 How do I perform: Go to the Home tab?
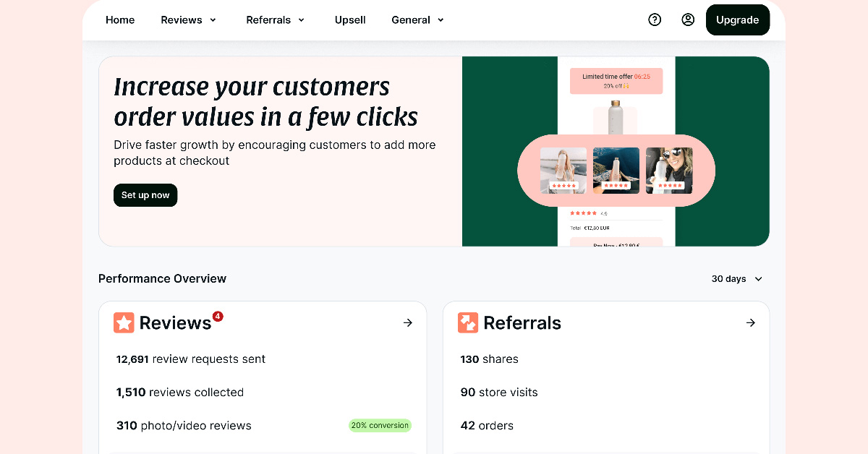point(120,20)
